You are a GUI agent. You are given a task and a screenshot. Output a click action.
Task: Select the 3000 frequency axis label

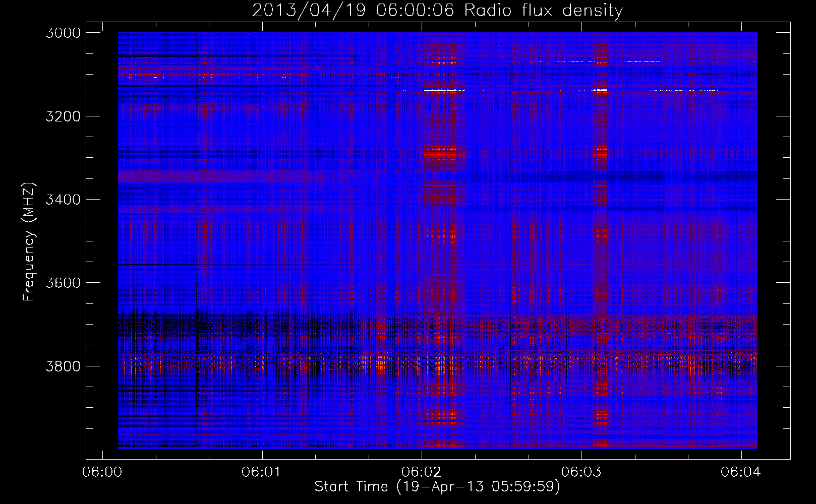(x=63, y=33)
